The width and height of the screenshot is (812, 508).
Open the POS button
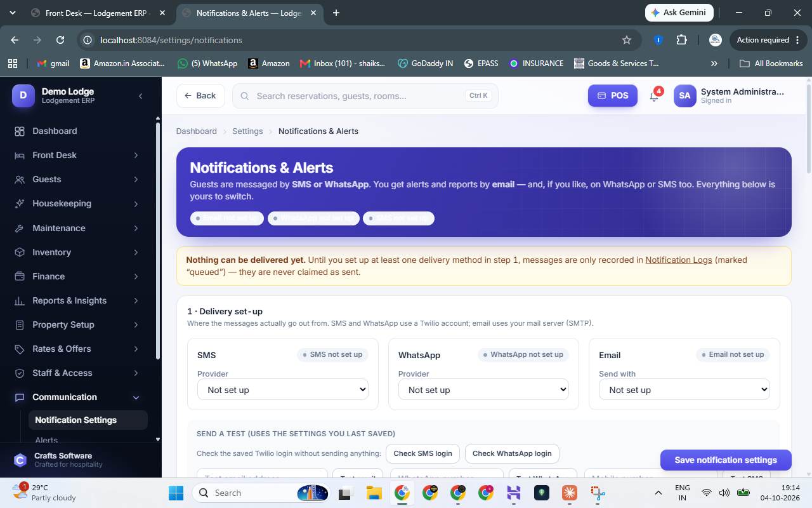[x=613, y=96]
